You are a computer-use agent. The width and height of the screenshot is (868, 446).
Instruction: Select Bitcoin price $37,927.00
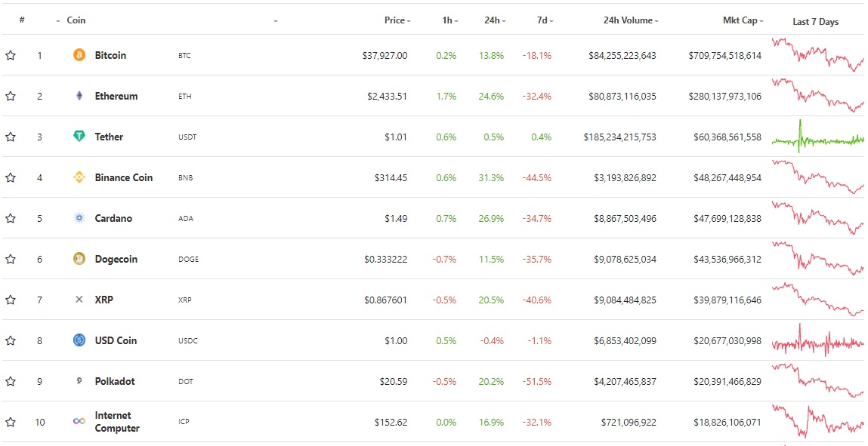click(x=385, y=55)
